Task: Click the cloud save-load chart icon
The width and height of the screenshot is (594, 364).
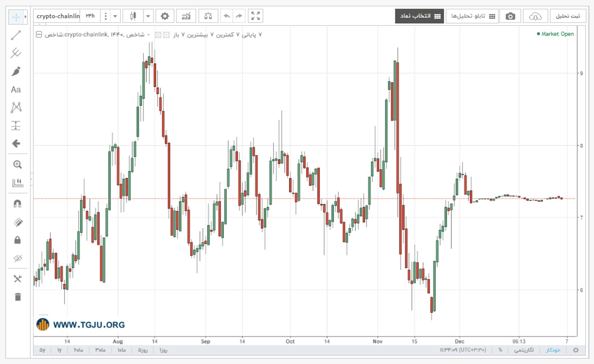Action: click(x=535, y=16)
